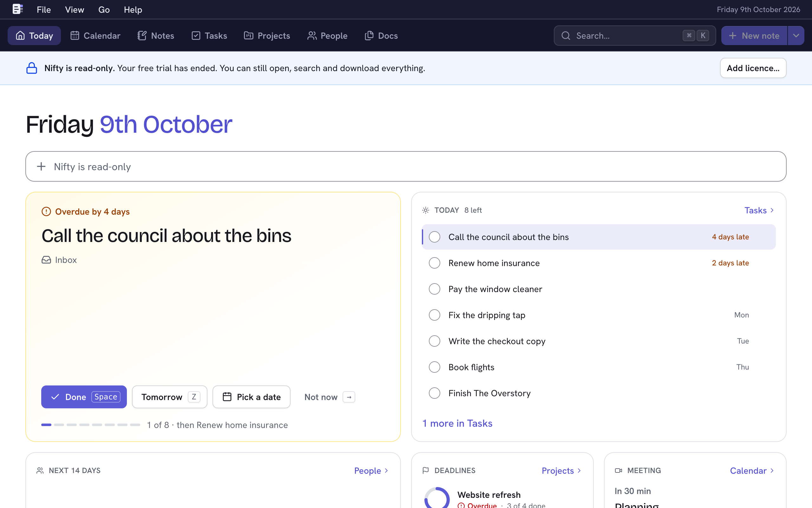Click the plus icon in quick-add field
Viewport: 812px width, 508px height.
coord(41,166)
